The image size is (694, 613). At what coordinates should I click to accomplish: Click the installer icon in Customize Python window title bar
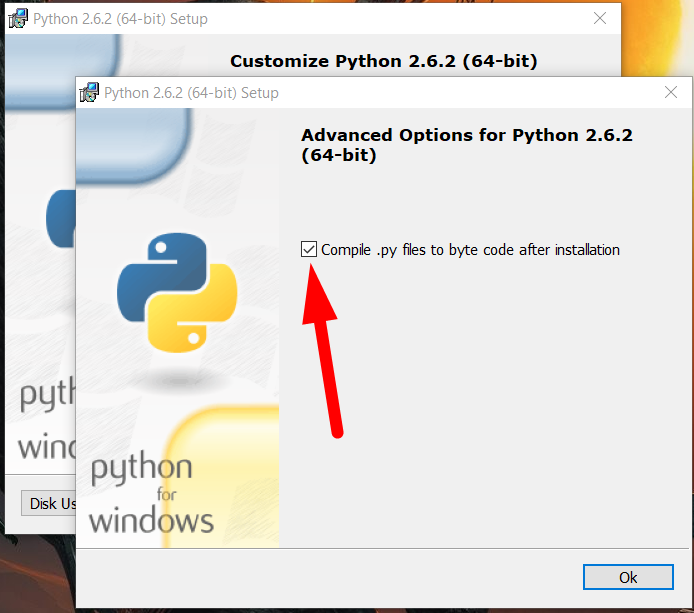point(18,18)
